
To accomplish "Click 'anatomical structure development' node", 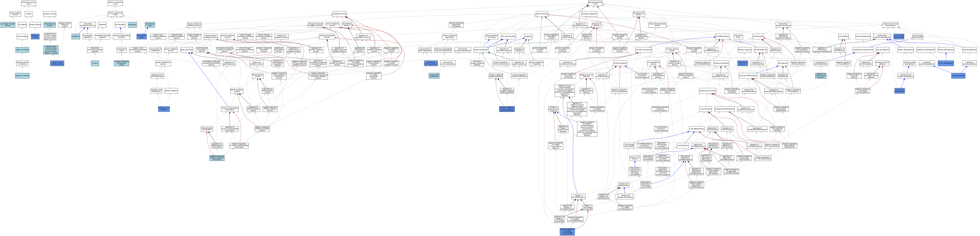I will [x=891, y=25].
